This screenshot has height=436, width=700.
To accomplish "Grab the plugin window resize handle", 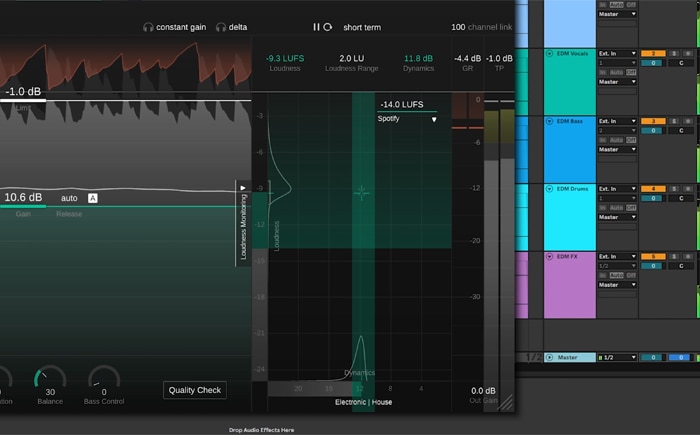I will pos(507,404).
